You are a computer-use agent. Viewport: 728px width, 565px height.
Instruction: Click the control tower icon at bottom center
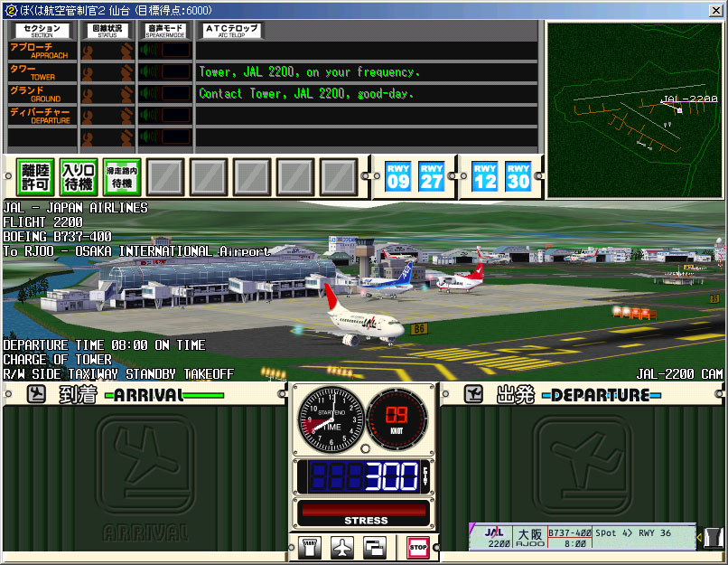(x=310, y=547)
